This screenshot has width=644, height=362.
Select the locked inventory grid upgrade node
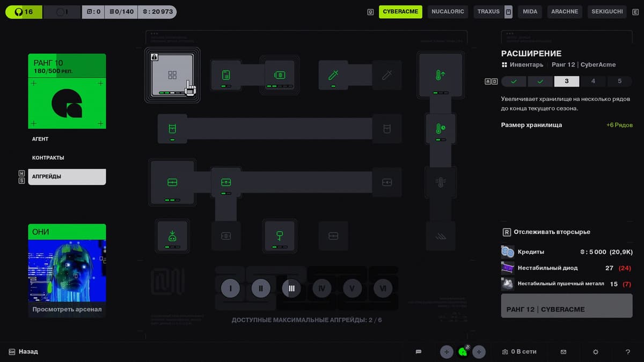click(172, 75)
